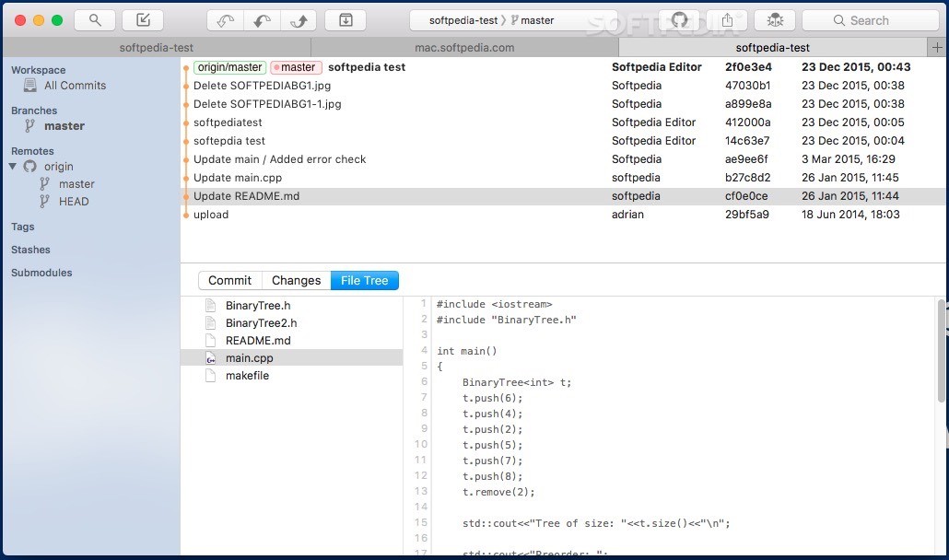949x560 pixels.
Task: Click the BinaryTree.h file icon
Action: (210, 306)
